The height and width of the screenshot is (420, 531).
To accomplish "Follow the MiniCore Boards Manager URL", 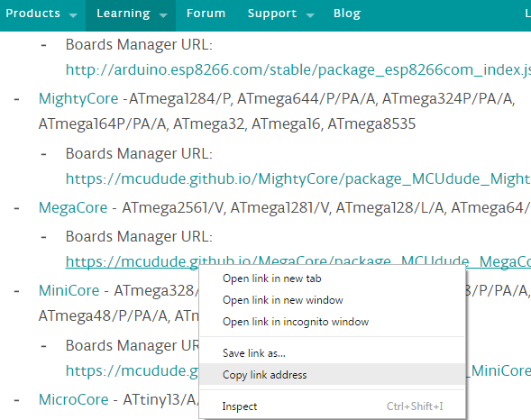I will point(132,371).
